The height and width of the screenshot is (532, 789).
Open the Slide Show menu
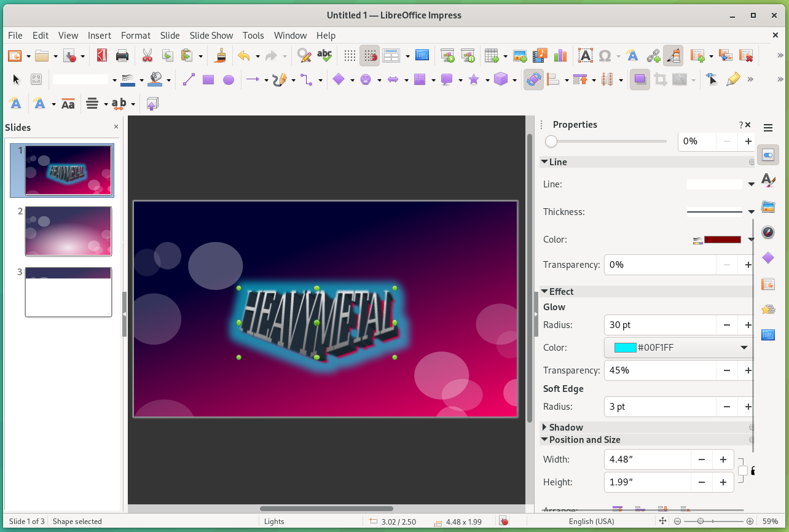coord(211,35)
